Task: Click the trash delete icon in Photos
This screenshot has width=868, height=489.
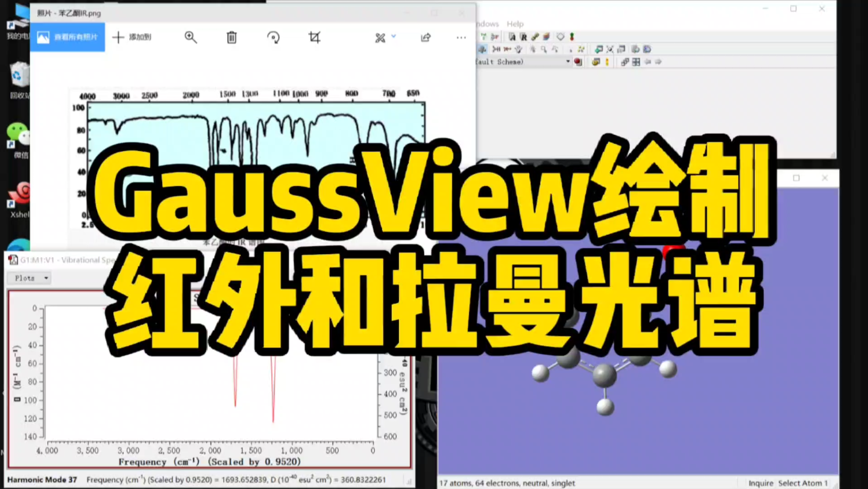Action: [x=231, y=37]
